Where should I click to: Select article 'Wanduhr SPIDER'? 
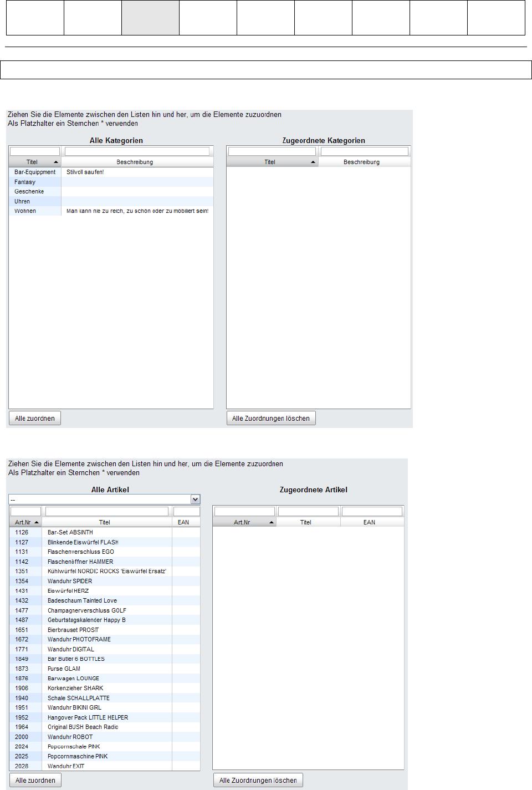pyautogui.click(x=105, y=581)
